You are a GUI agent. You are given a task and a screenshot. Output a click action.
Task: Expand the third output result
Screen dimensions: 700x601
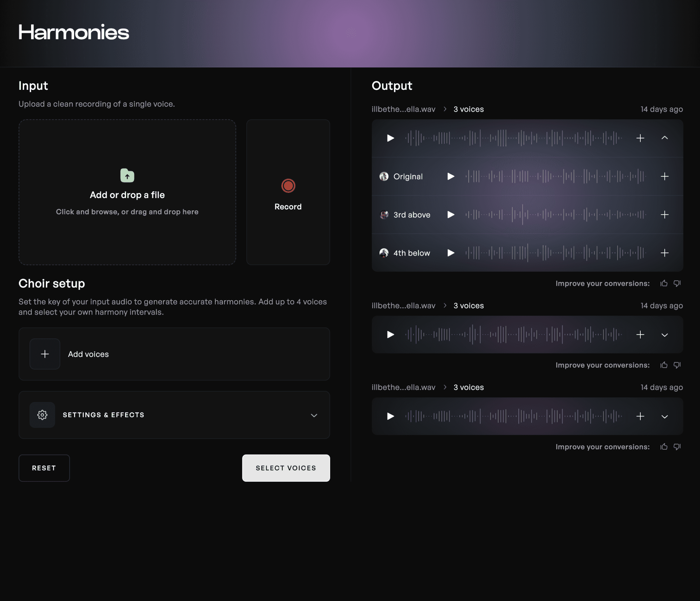click(x=665, y=416)
